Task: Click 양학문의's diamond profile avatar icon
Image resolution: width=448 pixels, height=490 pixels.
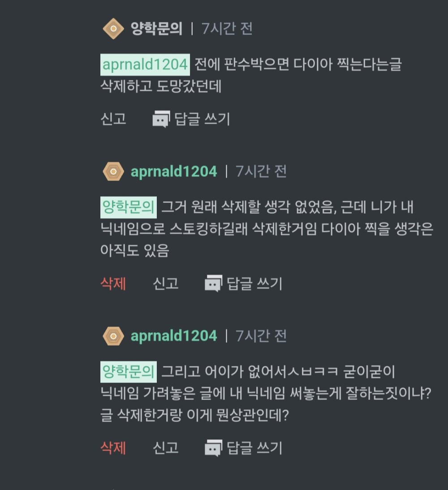Action: pyautogui.click(x=113, y=29)
